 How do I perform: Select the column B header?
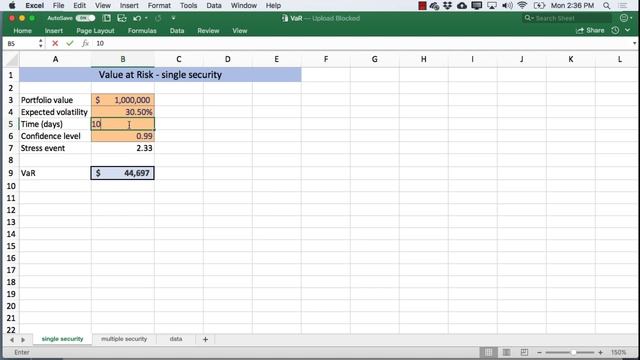tap(123, 60)
